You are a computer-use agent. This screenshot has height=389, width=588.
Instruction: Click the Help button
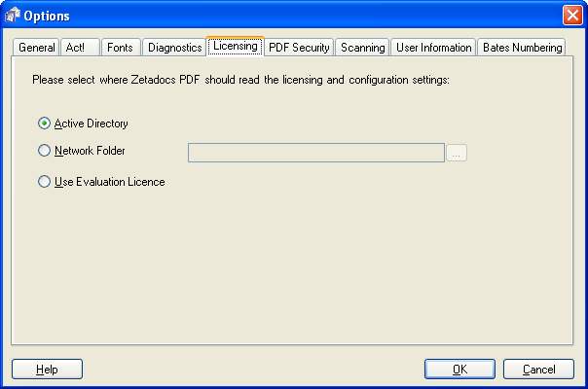[48, 370]
